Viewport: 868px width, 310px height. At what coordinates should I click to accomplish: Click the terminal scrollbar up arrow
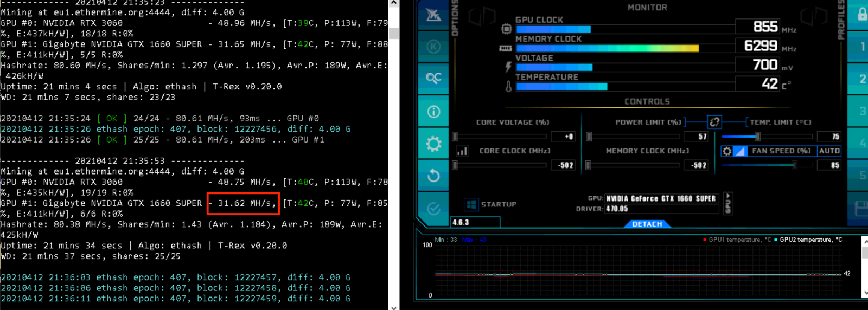coord(394,3)
